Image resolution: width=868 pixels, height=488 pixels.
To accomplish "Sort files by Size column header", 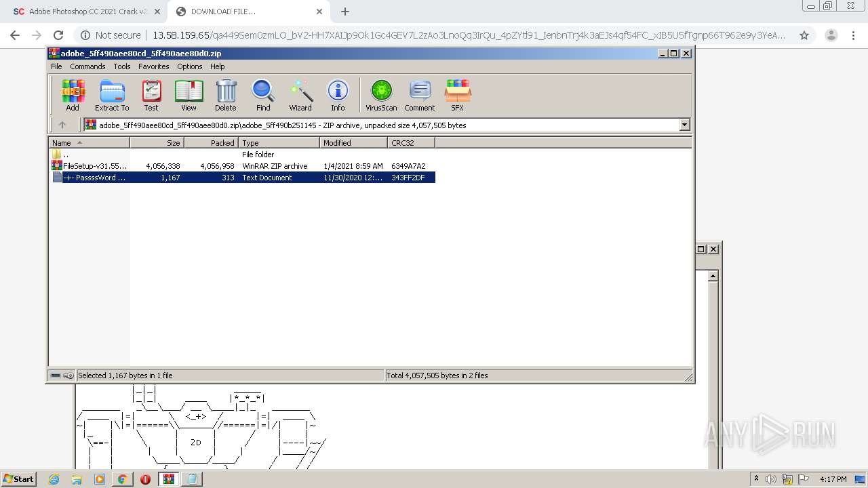I will click(x=157, y=143).
